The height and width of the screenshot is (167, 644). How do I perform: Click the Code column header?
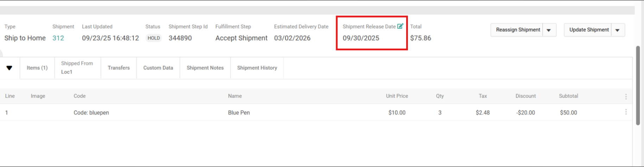[80, 96]
